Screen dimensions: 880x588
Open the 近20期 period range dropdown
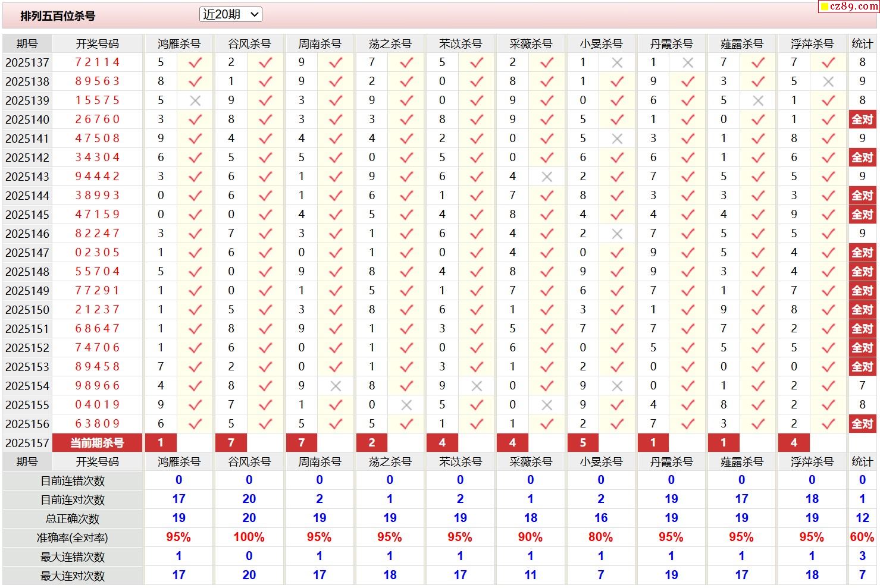pos(230,14)
